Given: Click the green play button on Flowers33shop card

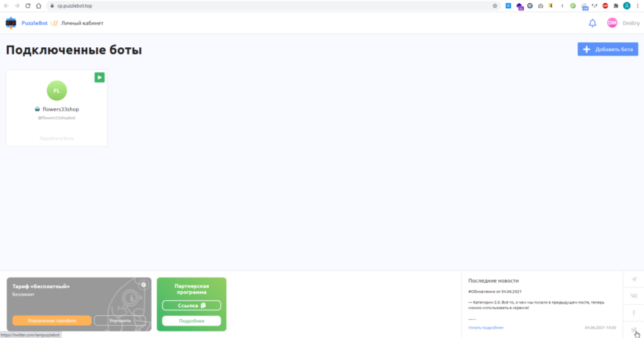Looking at the screenshot, I should (x=99, y=77).
